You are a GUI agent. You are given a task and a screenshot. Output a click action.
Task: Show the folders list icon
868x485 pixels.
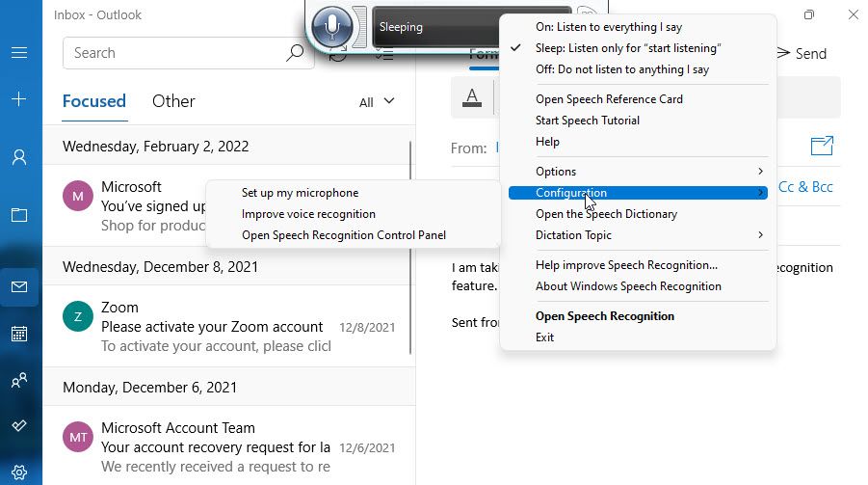(x=19, y=215)
